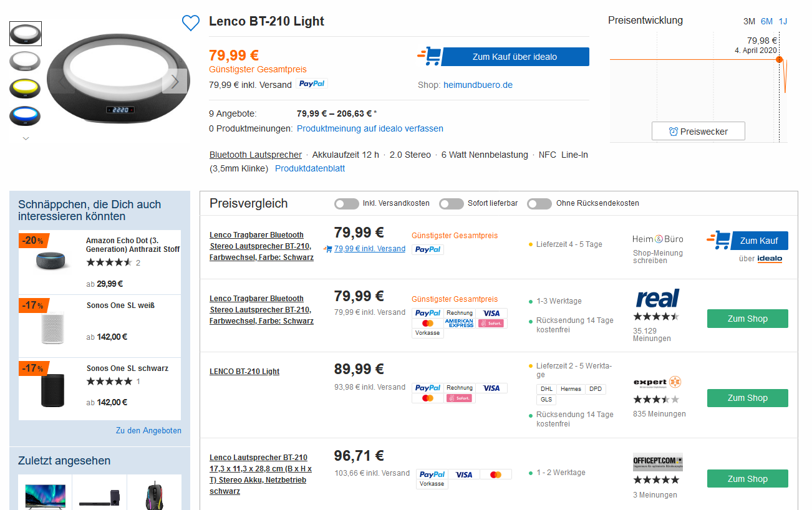The image size is (812, 510).
Task: Click Zum Kauf über idealo button
Action: point(515,57)
